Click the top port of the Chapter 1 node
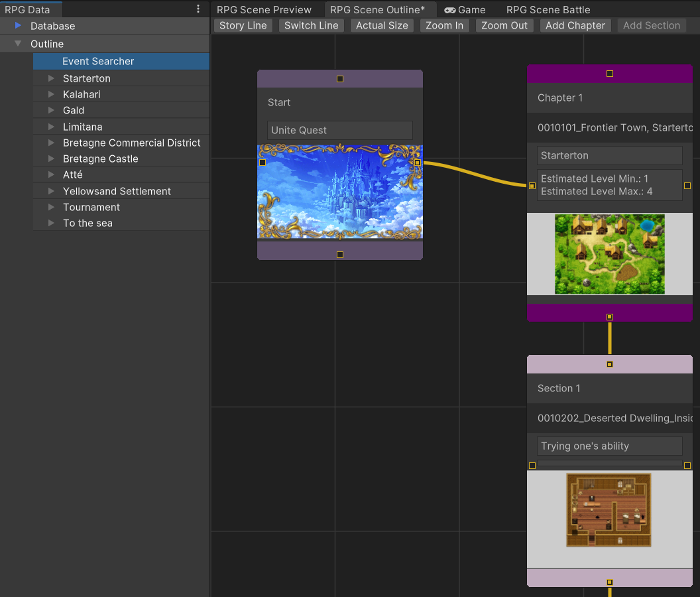Viewport: 700px width, 597px height. [610, 74]
